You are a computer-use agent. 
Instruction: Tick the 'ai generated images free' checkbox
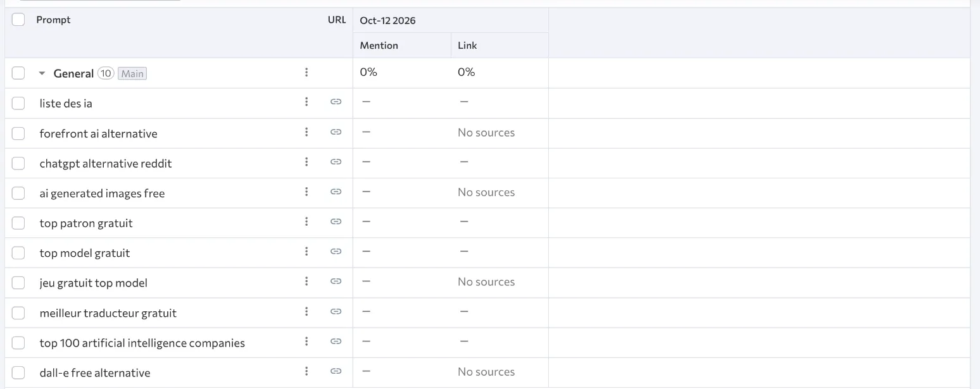(x=18, y=193)
